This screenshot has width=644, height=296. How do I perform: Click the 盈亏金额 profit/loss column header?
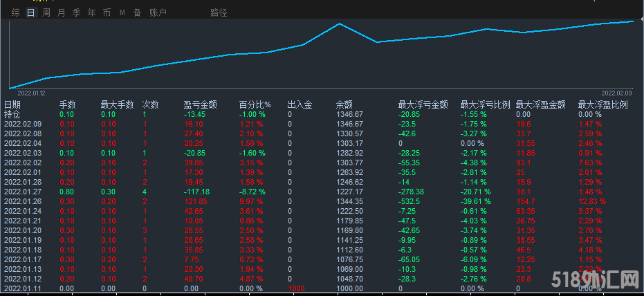200,105
